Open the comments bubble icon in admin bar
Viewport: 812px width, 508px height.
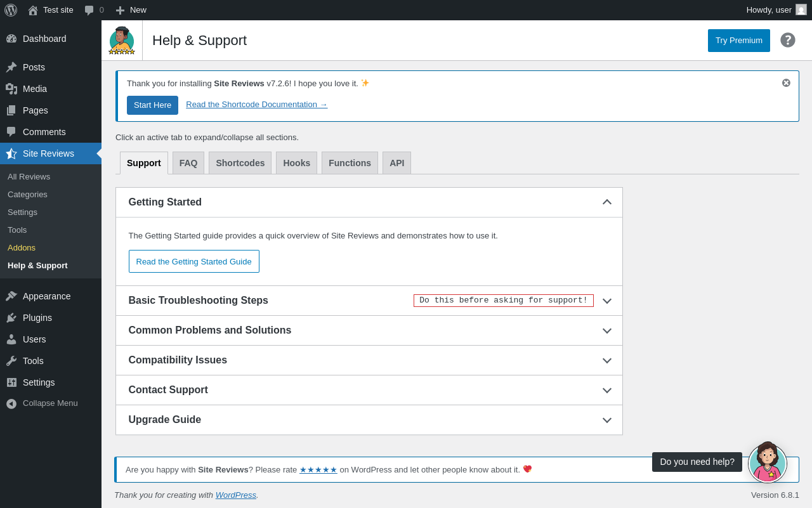89,10
